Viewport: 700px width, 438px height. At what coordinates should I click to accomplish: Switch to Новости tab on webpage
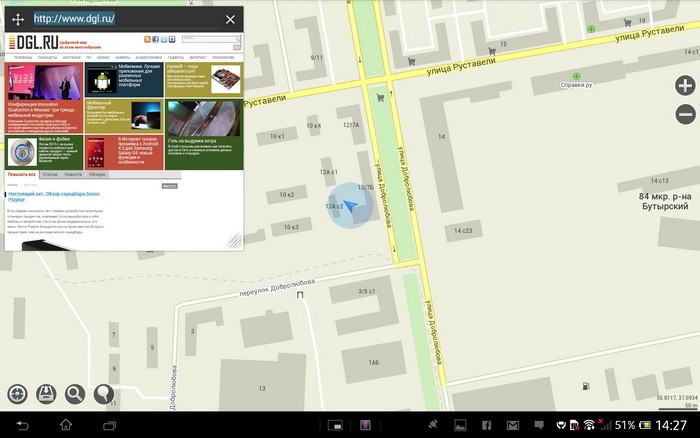[73, 174]
